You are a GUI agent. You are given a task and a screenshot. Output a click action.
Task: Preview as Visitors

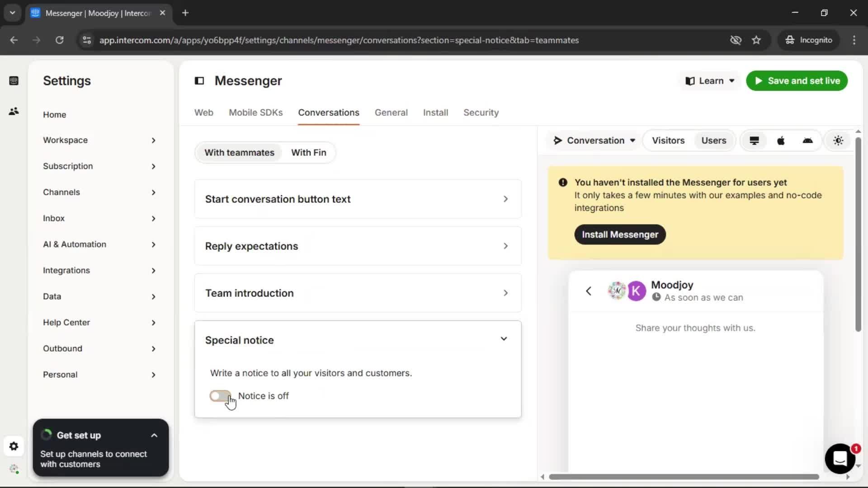click(x=668, y=141)
